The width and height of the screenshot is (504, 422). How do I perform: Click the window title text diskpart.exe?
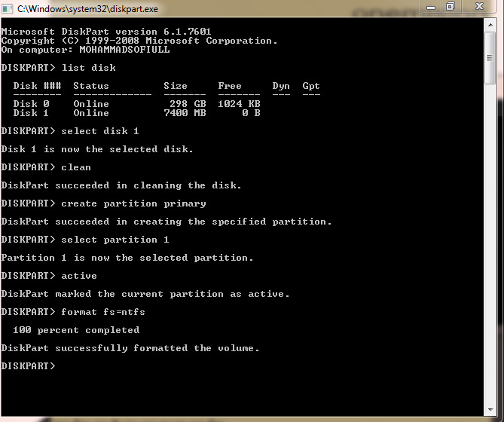87,9
